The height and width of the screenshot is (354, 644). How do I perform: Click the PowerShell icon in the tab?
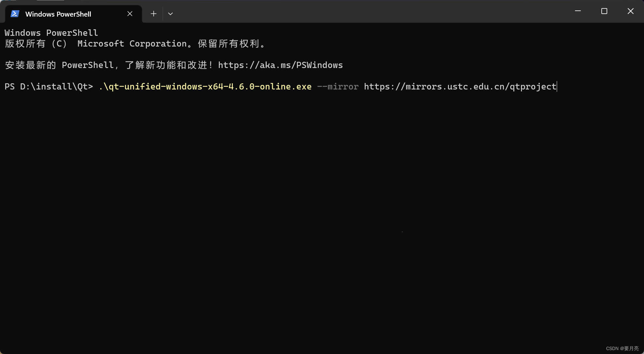point(15,14)
